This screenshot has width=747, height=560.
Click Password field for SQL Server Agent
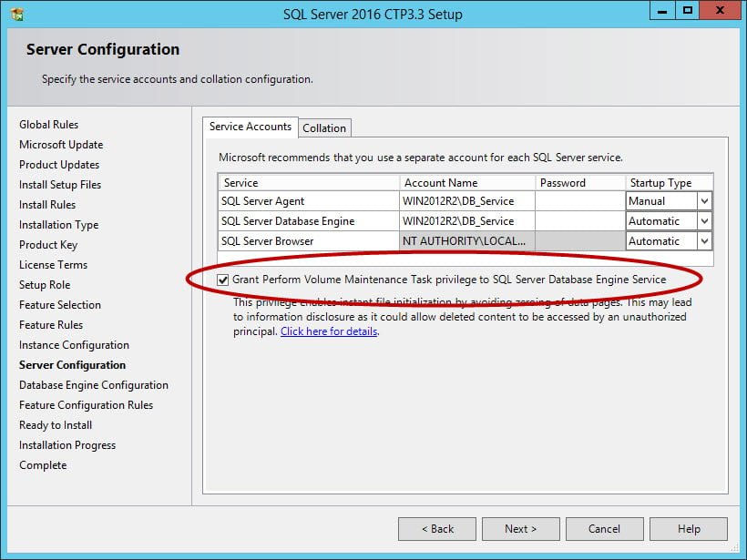(580, 201)
